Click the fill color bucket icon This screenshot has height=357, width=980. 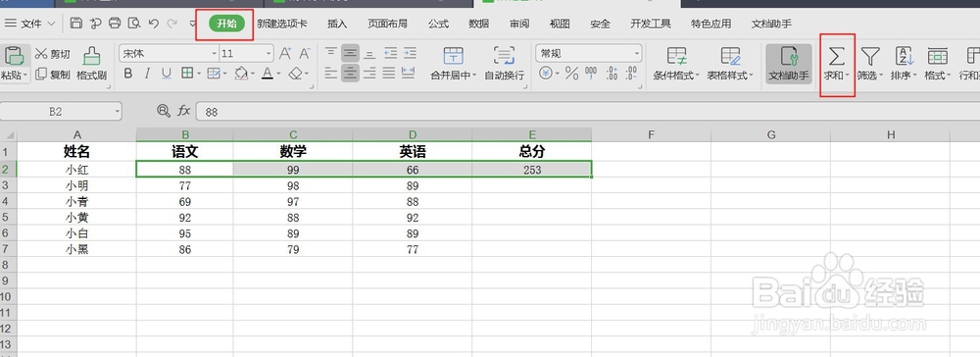[241, 74]
